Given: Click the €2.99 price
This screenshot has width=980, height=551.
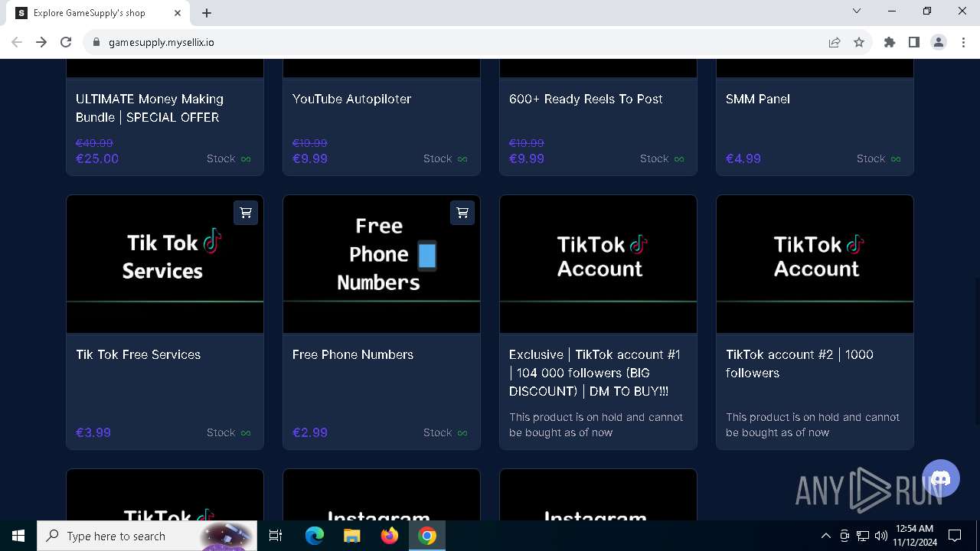Looking at the screenshot, I should pos(310,432).
